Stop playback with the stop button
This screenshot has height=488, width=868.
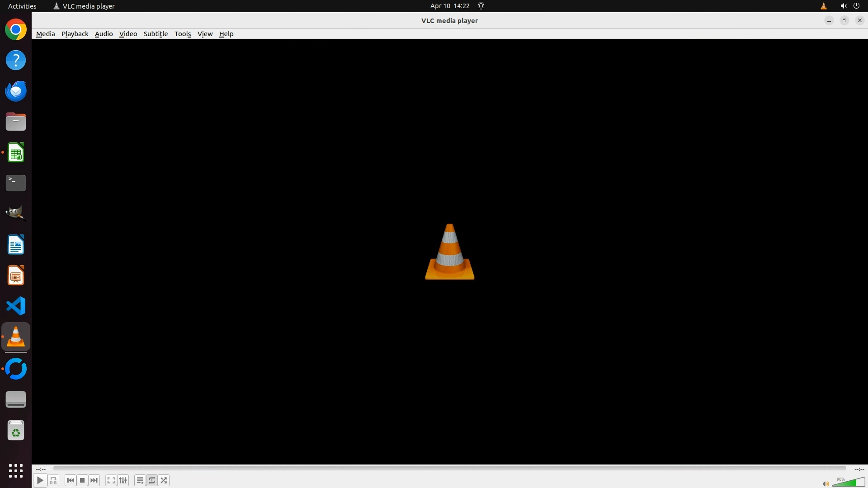pos(82,480)
